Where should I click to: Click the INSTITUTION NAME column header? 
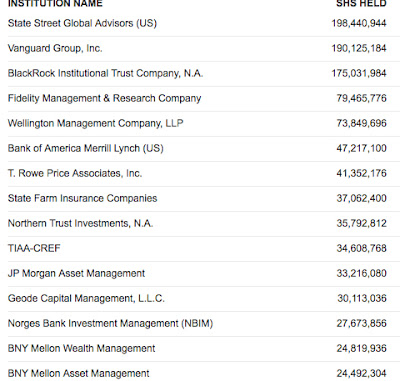55,3
